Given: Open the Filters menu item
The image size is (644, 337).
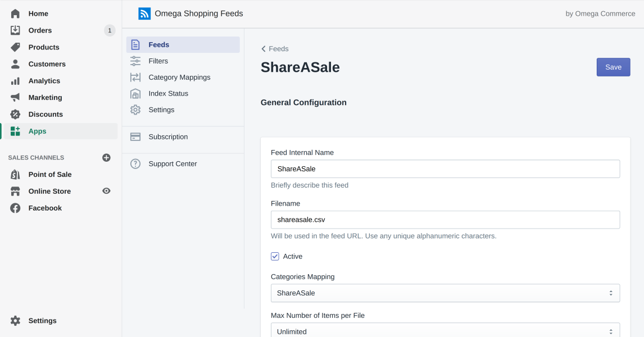Looking at the screenshot, I should (x=183, y=61).
